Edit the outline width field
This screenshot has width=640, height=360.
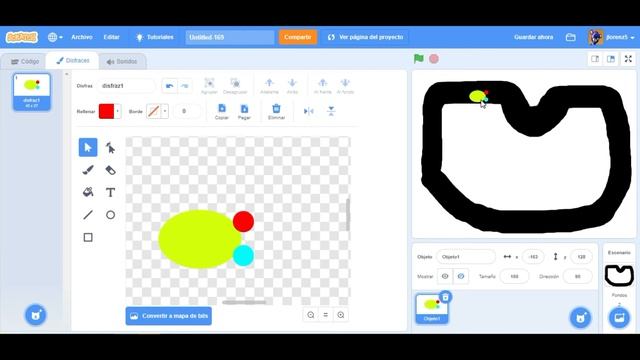(x=187, y=111)
